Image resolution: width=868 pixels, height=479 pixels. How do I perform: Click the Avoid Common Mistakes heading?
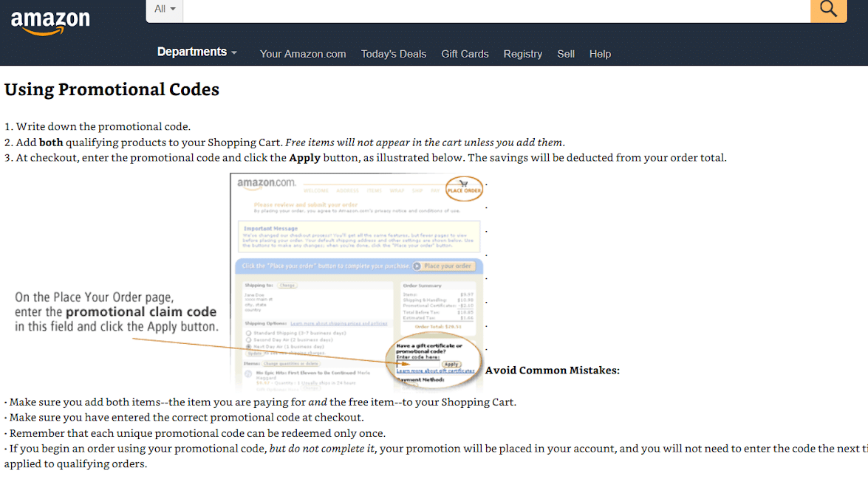tap(553, 371)
